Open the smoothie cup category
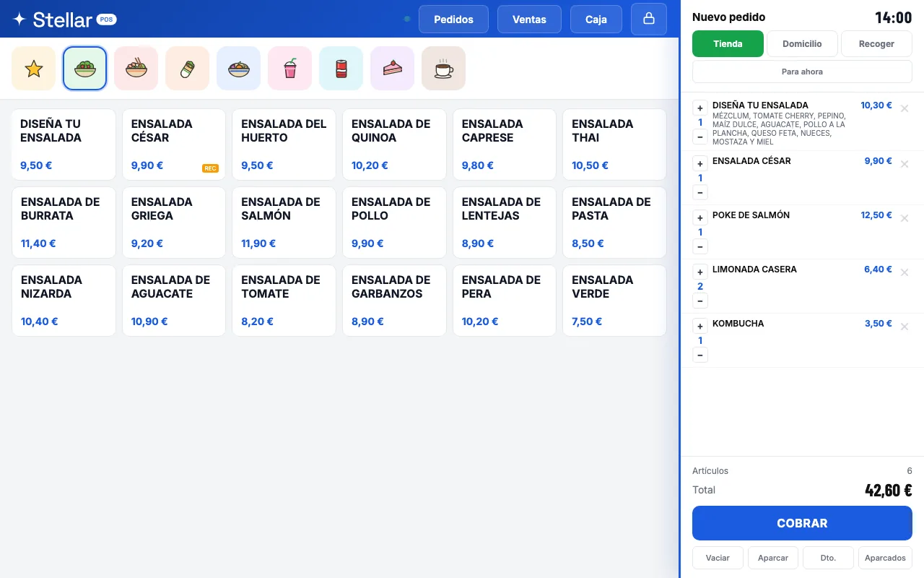Screen dimensions: 924x578 pyautogui.click(x=290, y=69)
